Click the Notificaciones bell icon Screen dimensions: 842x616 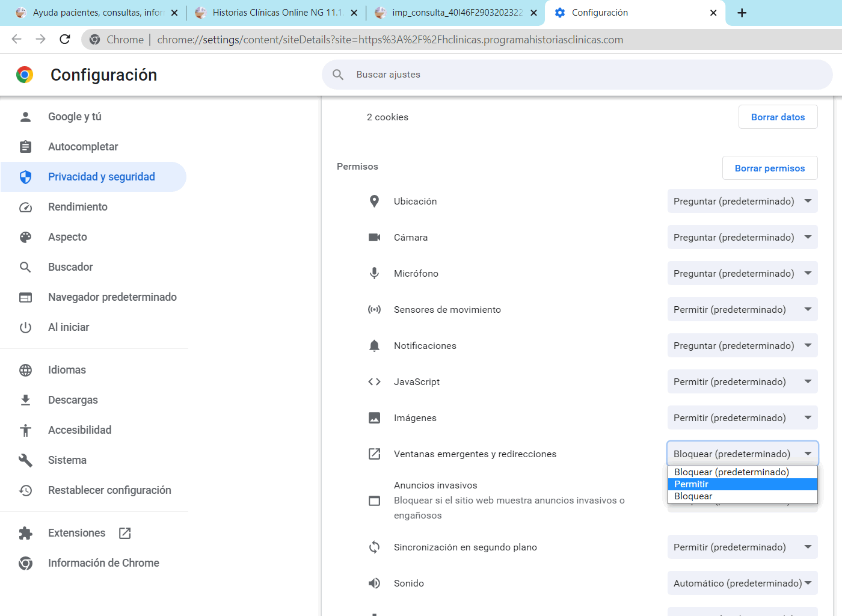pos(374,345)
